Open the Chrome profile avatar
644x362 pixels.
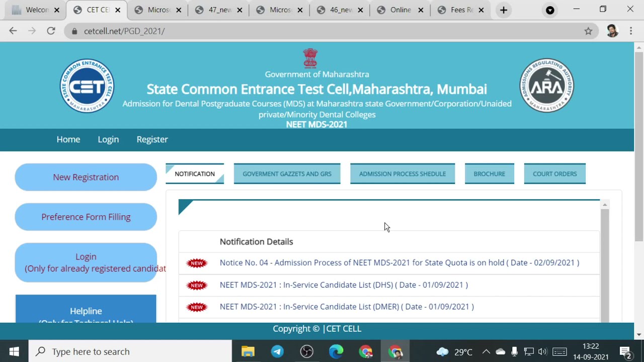612,31
